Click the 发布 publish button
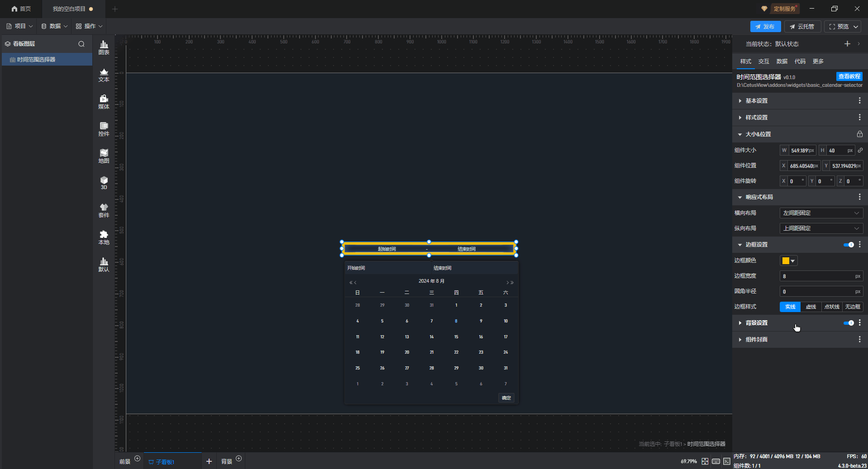 click(765, 27)
